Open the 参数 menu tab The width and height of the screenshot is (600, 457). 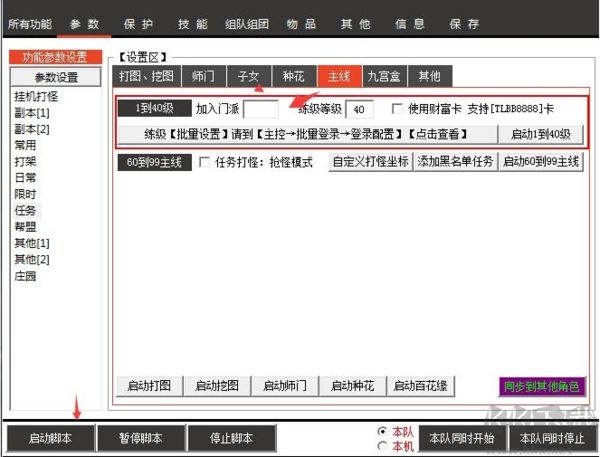pos(84,21)
